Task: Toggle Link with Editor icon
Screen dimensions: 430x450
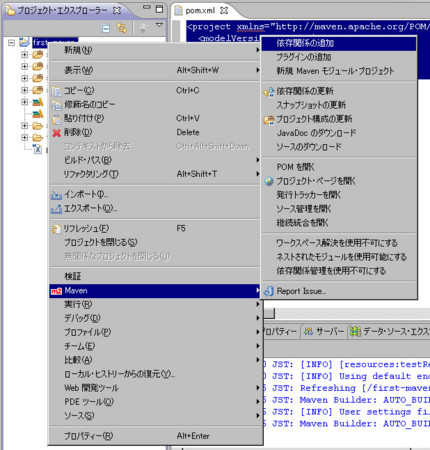Action: click(122, 28)
